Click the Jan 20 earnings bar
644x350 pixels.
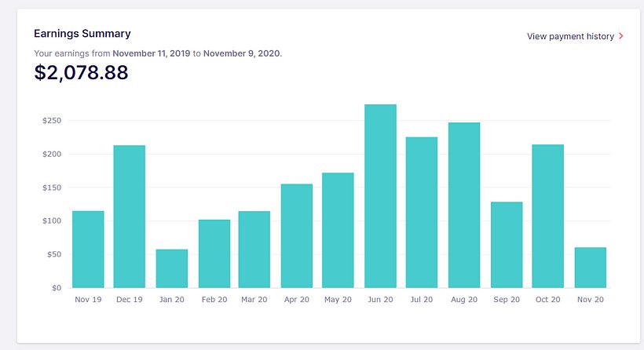pyautogui.click(x=171, y=268)
